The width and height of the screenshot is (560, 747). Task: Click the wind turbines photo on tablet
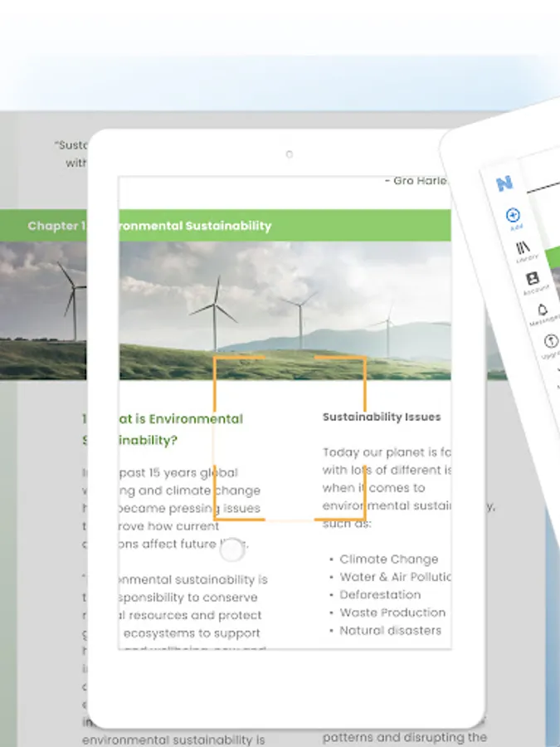point(285,310)
